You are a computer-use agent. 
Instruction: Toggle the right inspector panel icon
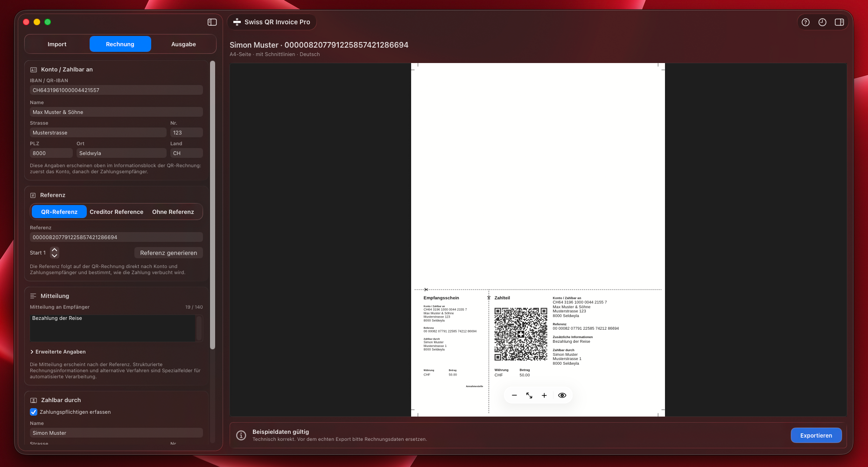point(839,22)
